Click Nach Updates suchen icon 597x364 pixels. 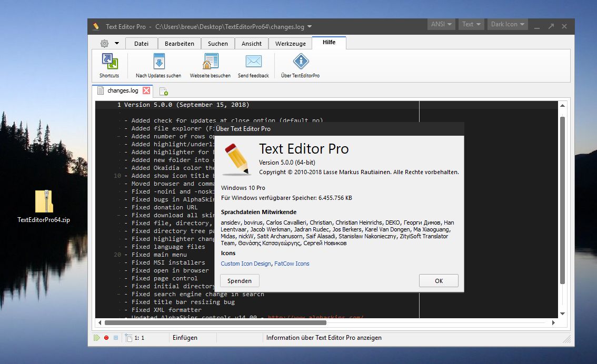point(159,61)
